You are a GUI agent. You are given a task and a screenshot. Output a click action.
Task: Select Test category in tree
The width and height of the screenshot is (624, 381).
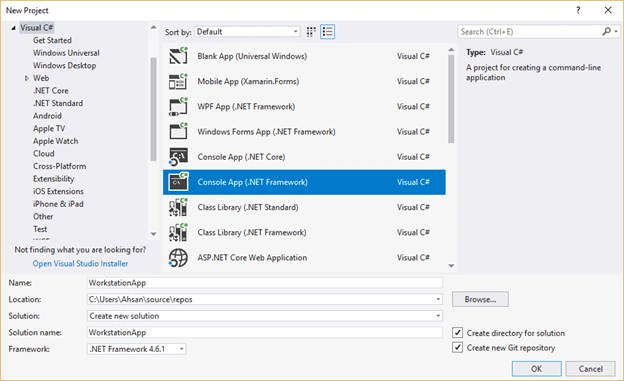(x=40, y=229)
